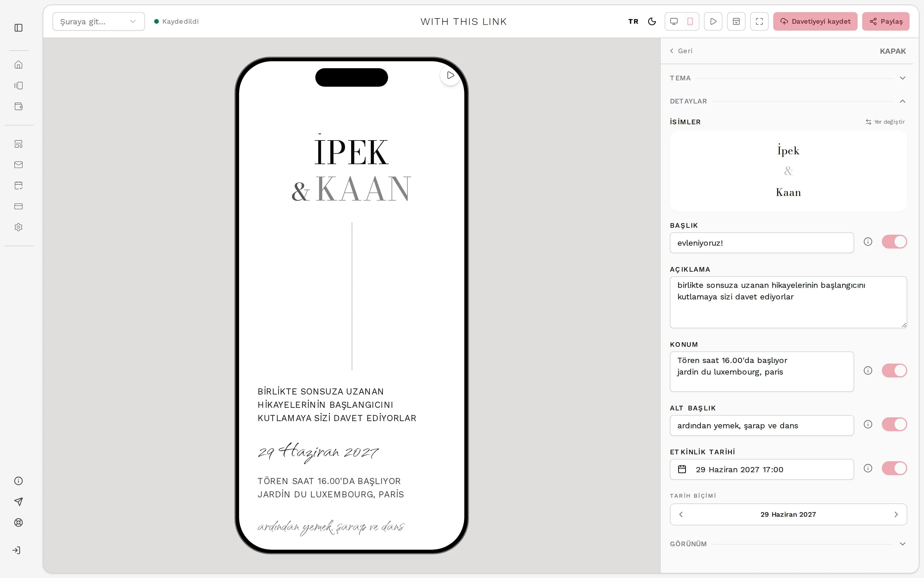The height and width of the screenshot is (578, 924).
Task: Click info icon beside Etkinlik Tarihi
Action: coord(868,468)
